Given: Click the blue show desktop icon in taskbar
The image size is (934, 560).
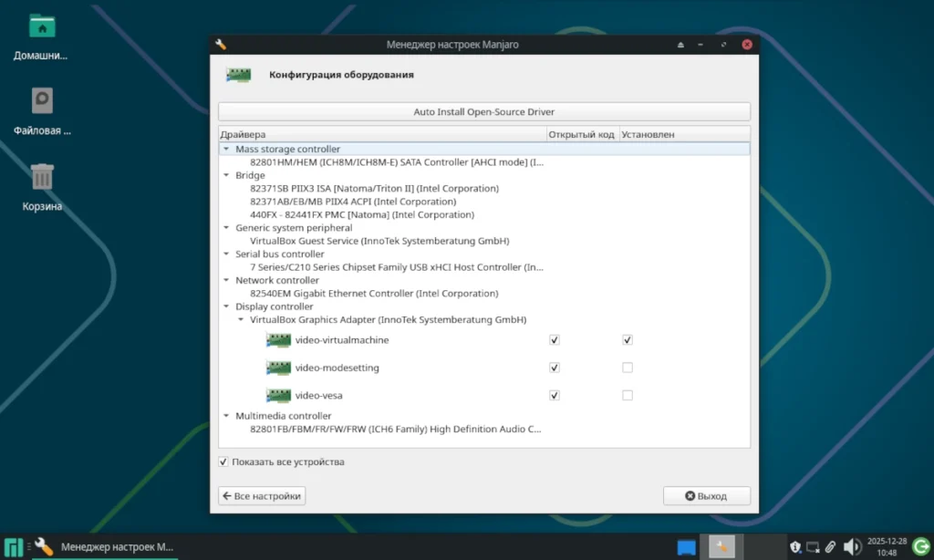Looking at the screenshot, I should 686,547.
